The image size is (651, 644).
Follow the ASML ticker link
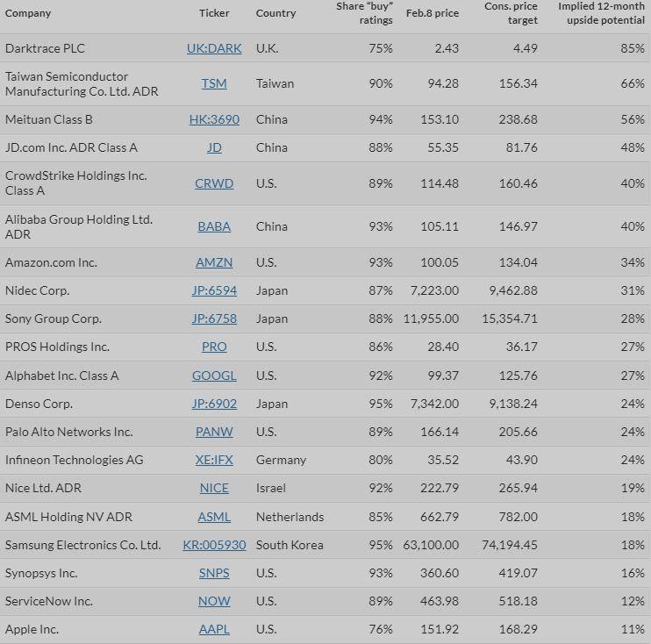point(214,517)
